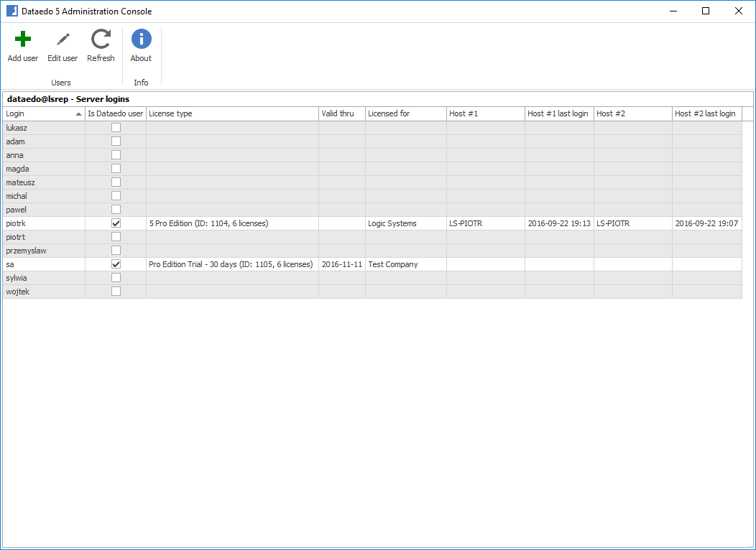Maximize the Administration Console window
Screen dimensions: 756x550
click(x=706, y=11)
